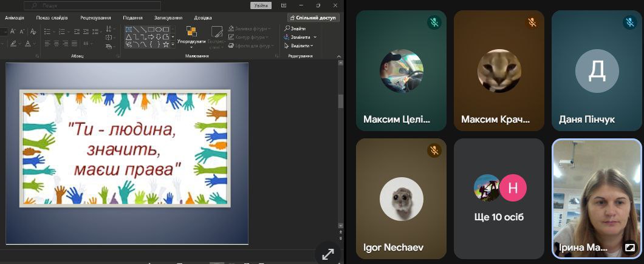The height and width of the screenshot is (264, 644).
Task: Switch to the Показ слайдів tab
Action: pos(52,18)
